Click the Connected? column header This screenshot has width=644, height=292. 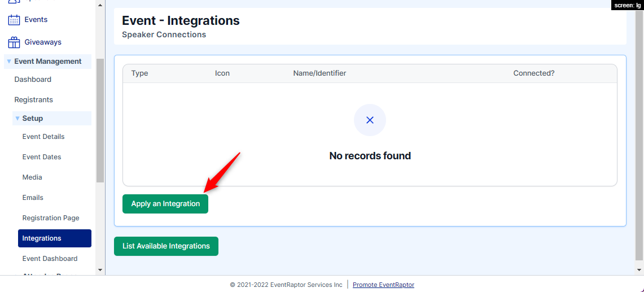click(x=533, y=73)
